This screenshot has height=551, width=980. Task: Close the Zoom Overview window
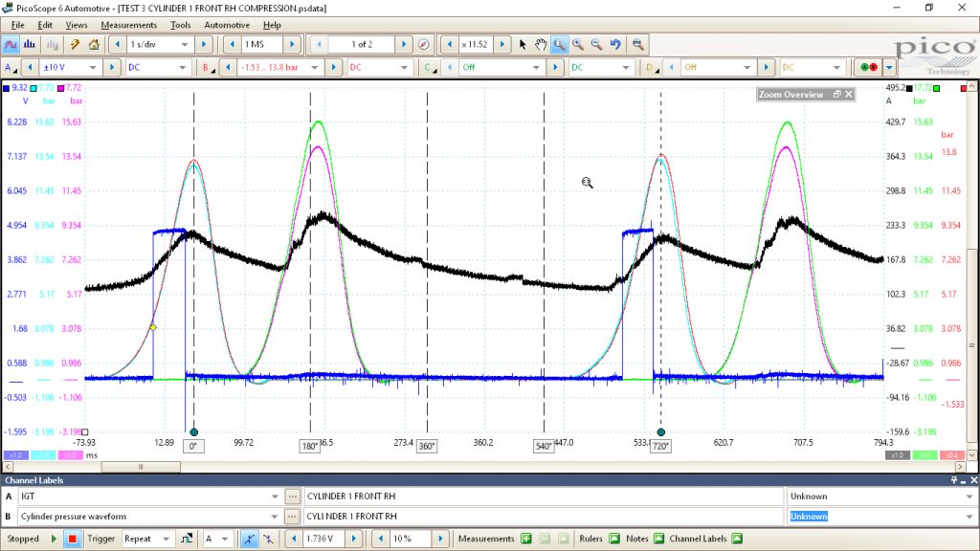coord(849,95)
